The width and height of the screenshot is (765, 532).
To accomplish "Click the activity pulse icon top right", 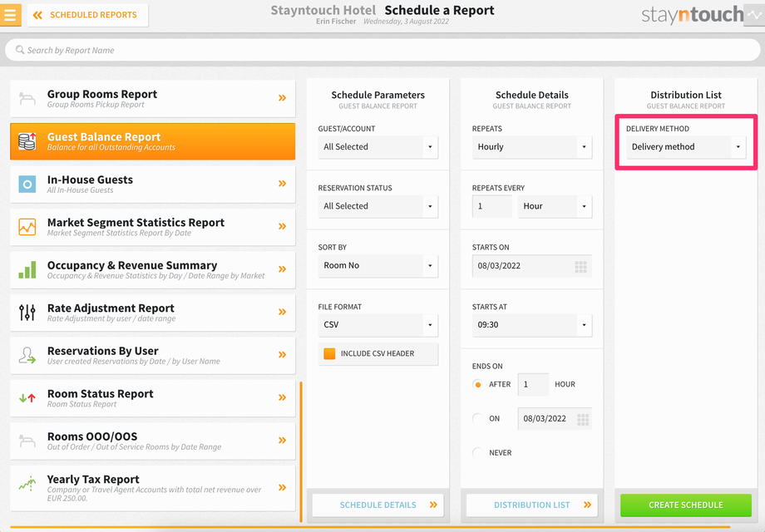I will (754, 15).
